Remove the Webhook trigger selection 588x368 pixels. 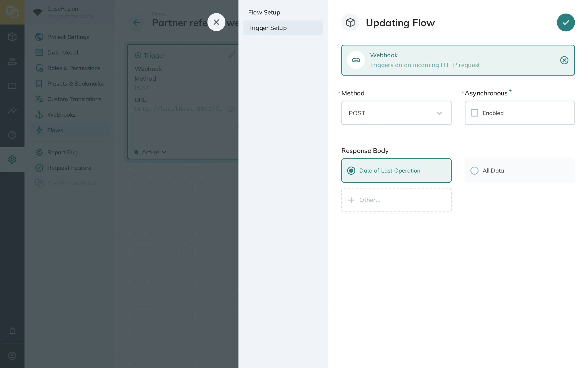[x=564, y=60]
